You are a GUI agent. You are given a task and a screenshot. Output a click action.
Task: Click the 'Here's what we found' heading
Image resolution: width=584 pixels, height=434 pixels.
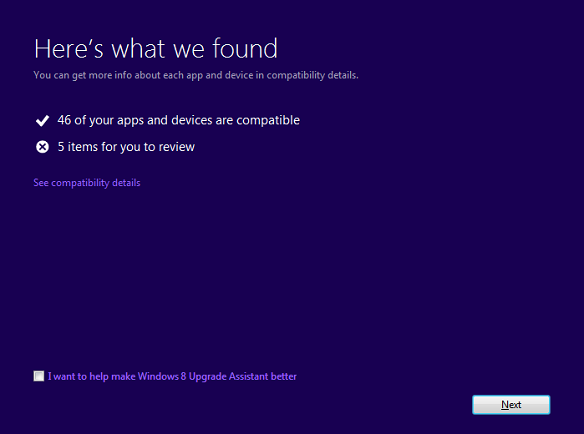click(156, 48)
